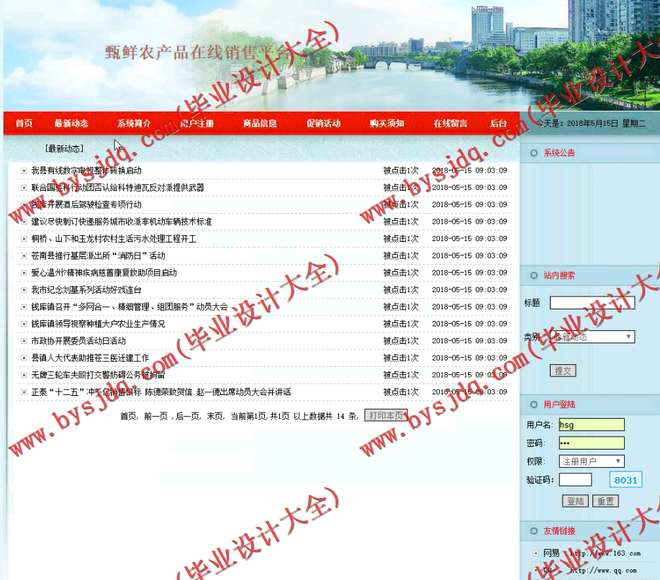Screen dimensions: 660x580
Task: Focus the 密码 password field
Action: (592, 443)
